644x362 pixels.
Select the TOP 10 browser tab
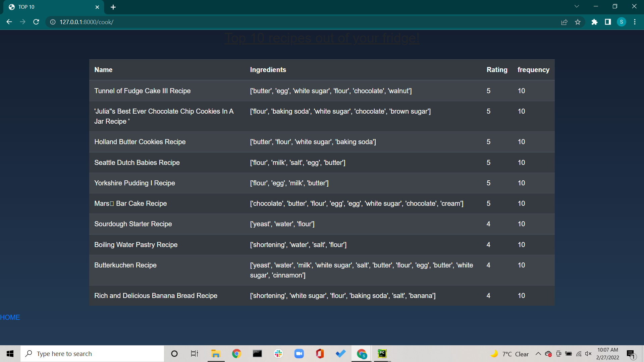[x=50, y=7]
